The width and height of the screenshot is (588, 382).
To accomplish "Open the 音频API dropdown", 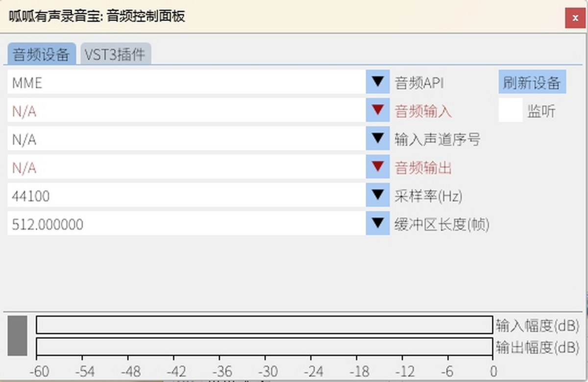I will 377,82.
